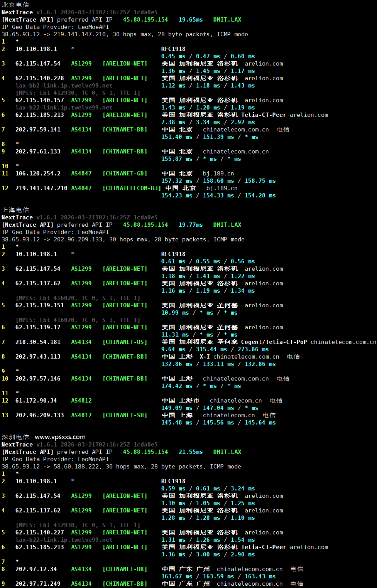
Task: Click the lax-bb2-link.ip.twelve99.net hostname
Action: coord(64,86)
